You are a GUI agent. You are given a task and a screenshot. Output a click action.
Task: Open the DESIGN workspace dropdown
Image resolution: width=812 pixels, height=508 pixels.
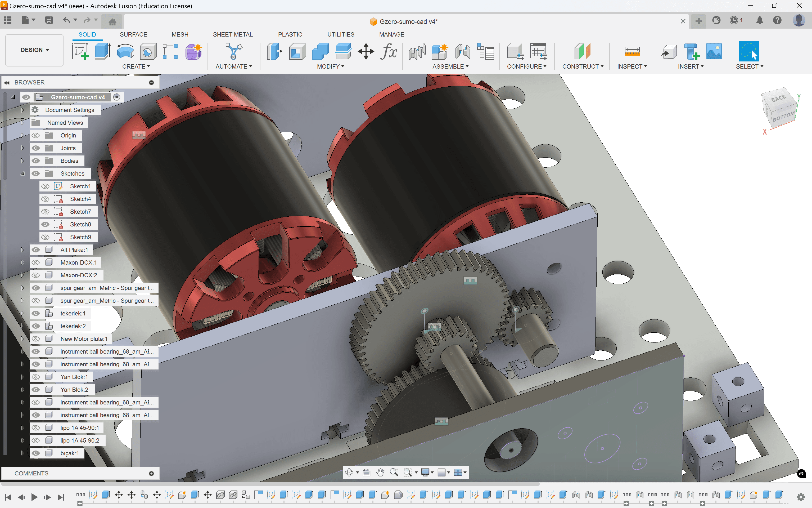tap(35, 50)
